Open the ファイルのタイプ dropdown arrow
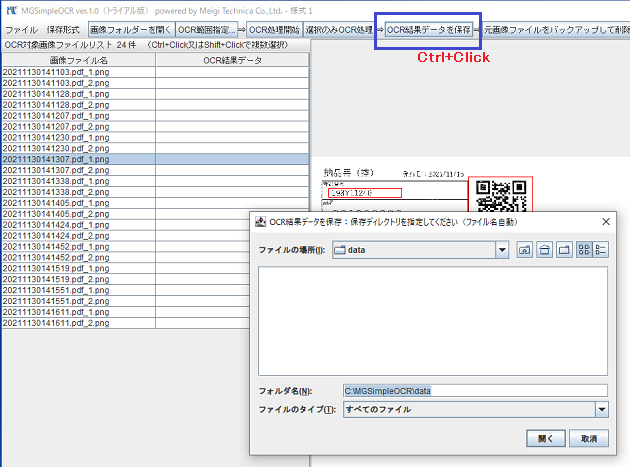This screenshot has height=467, width=630. 601,410
